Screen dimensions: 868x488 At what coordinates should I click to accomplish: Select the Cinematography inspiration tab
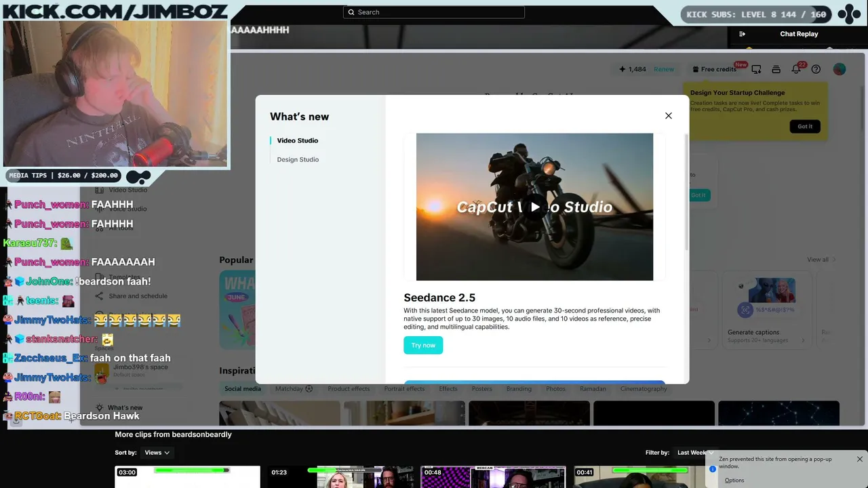coord(644,389)
